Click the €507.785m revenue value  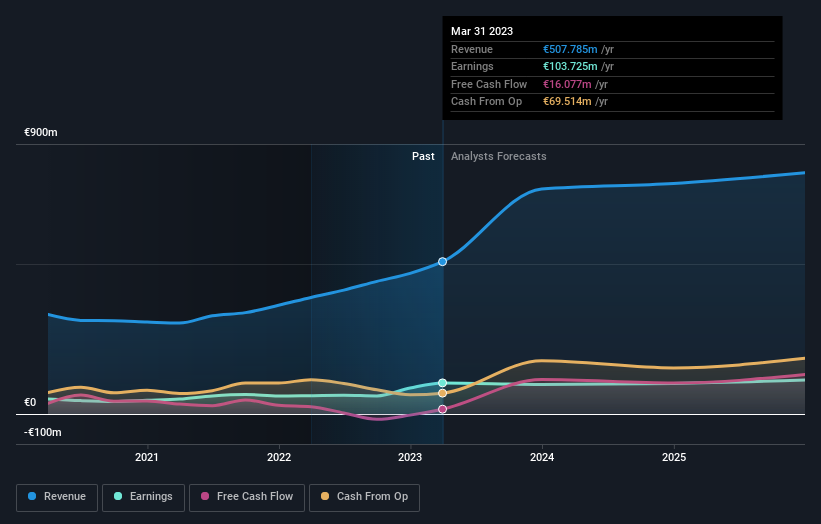coord(570,49)
